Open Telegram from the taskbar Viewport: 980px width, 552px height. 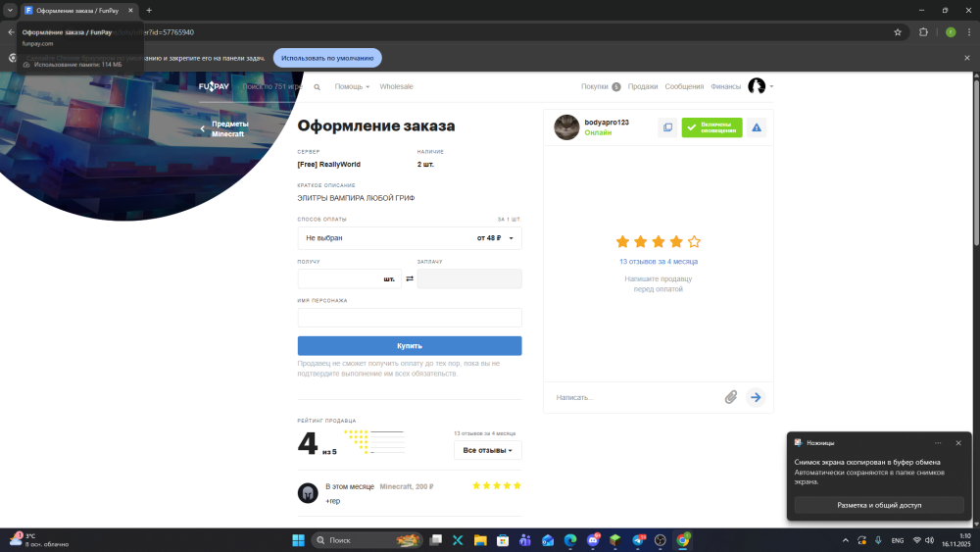click(638, 540)
